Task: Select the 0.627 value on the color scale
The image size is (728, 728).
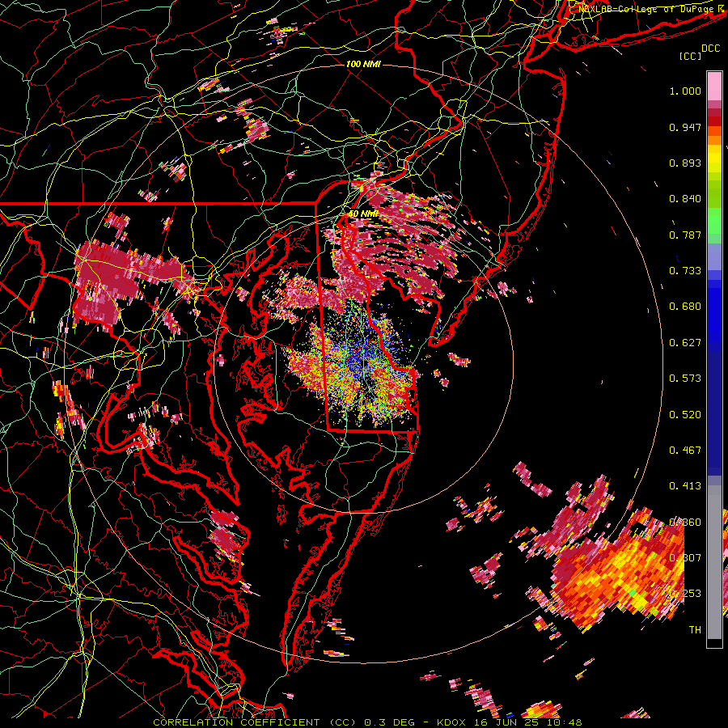Action: [x=685, y=343]
